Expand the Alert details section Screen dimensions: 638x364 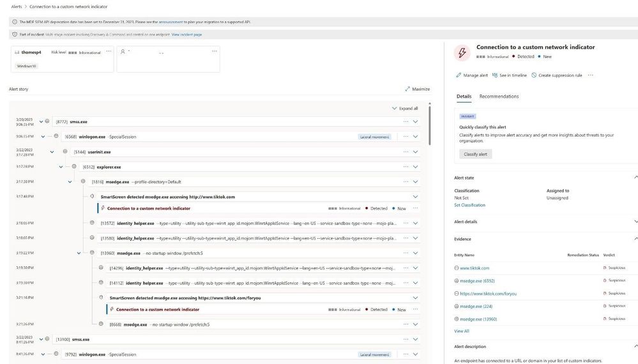[x=635, y=222]
